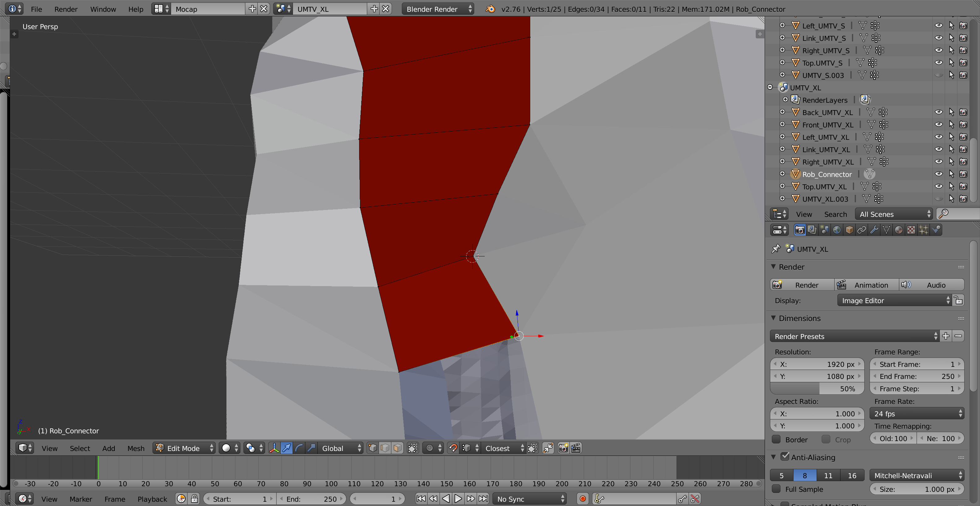The width and height of the screenshot is (980, 506).
Task: Toggle snap magnet during transform
Action: click(x=453, y=448)
